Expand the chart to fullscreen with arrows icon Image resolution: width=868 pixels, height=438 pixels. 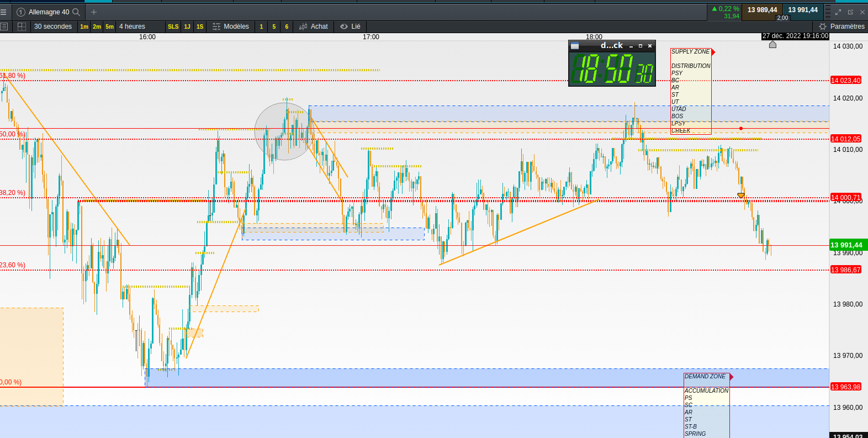(x=838, y=12)
